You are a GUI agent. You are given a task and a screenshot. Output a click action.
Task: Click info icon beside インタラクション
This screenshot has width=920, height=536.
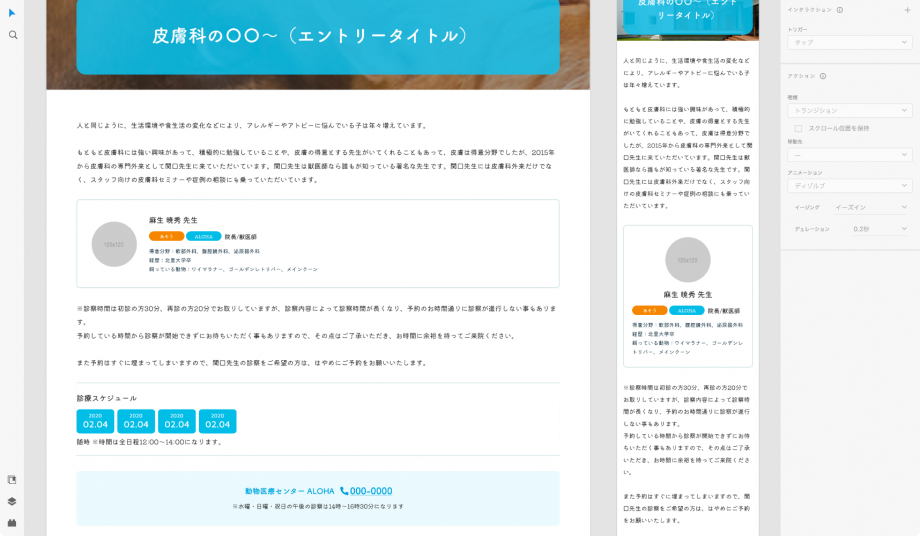pyautogui.click(x=839, y=10)
